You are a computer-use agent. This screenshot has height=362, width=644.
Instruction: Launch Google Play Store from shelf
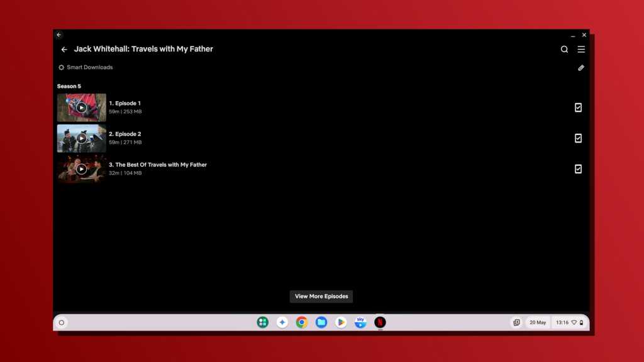click(x=341, y=322)
